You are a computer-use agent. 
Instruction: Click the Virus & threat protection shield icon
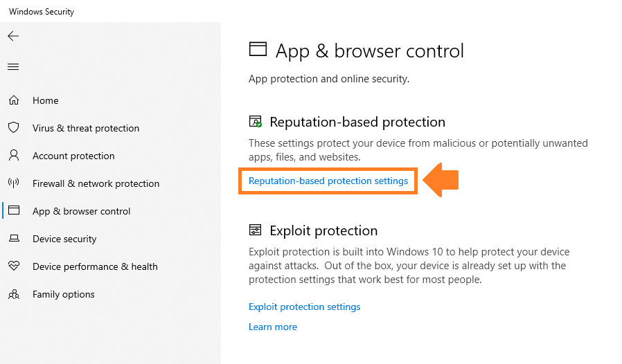pyautogui.click(x=14, y=128)
